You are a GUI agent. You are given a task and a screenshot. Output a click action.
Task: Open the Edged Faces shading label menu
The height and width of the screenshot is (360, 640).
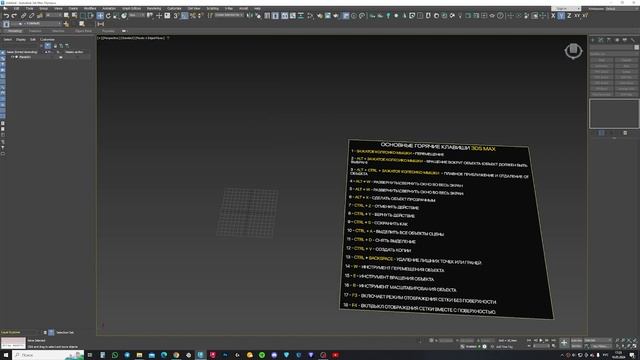tap(149, 38)
